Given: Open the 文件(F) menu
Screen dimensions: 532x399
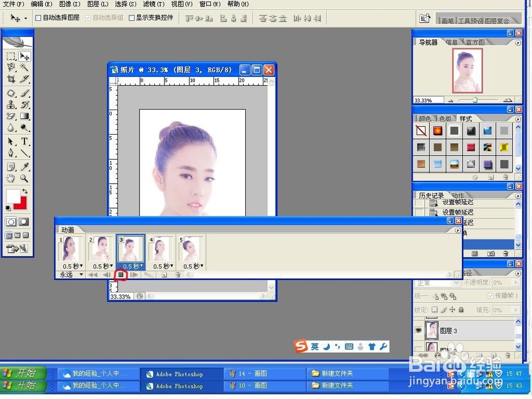Looking at the screenshot, I should 14,4.
